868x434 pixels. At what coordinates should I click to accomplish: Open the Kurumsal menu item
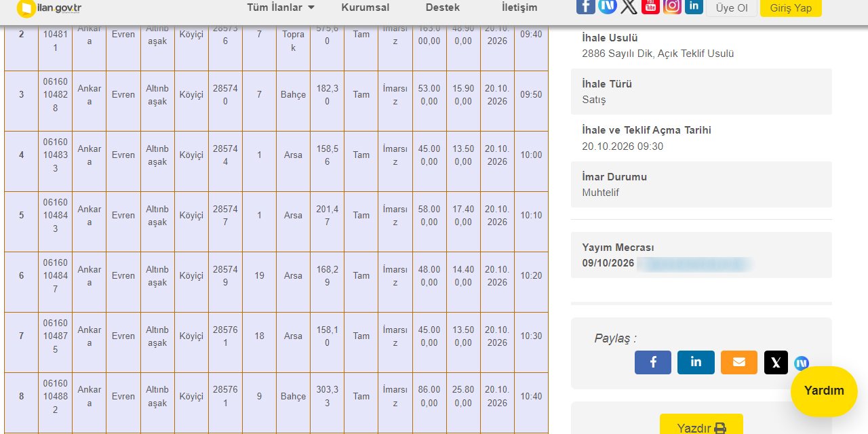pos(366,7)
